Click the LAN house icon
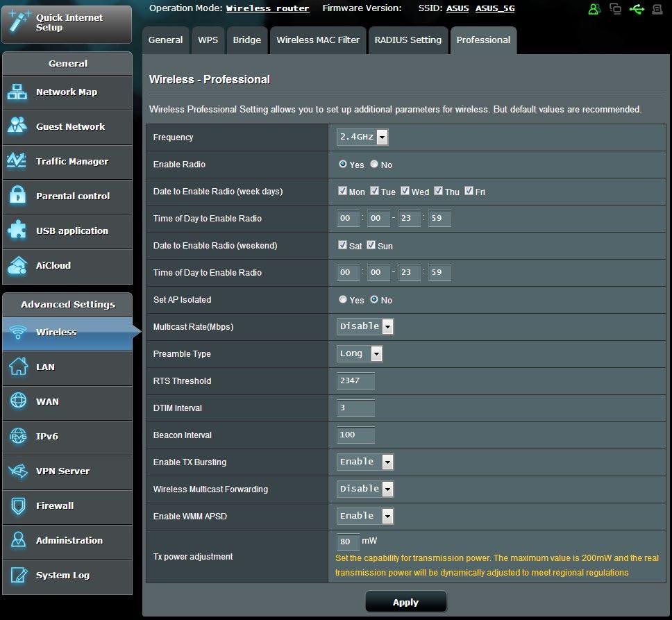 coord(19,367)
